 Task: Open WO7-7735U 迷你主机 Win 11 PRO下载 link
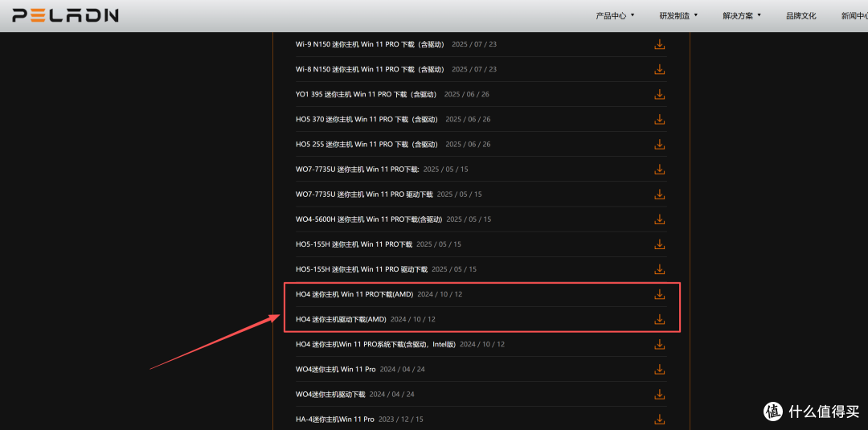358,169
